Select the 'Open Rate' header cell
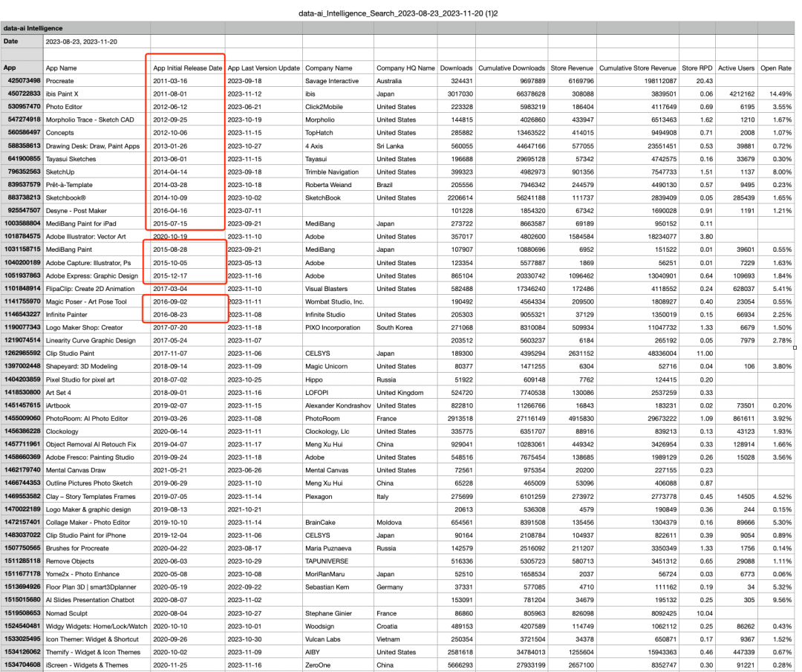Image resolution: width=802 pixels, height=672 pixels. 775,68
